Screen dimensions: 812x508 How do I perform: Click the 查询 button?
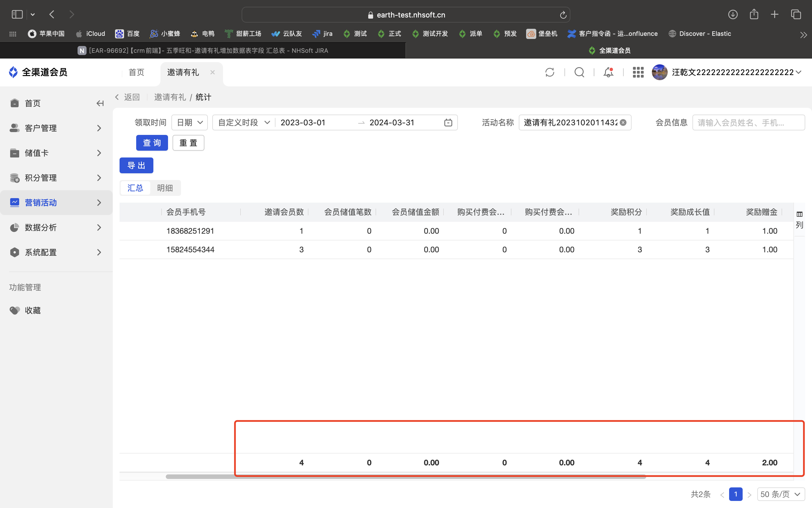coord(152,143)
